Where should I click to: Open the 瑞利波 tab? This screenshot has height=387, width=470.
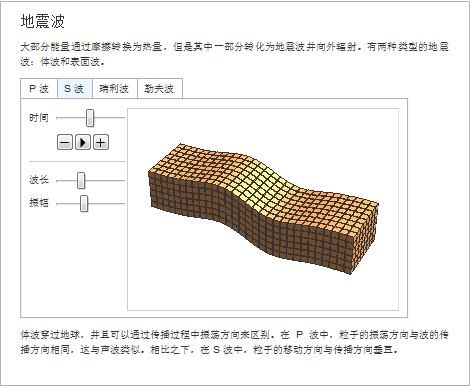coord(115,89)
